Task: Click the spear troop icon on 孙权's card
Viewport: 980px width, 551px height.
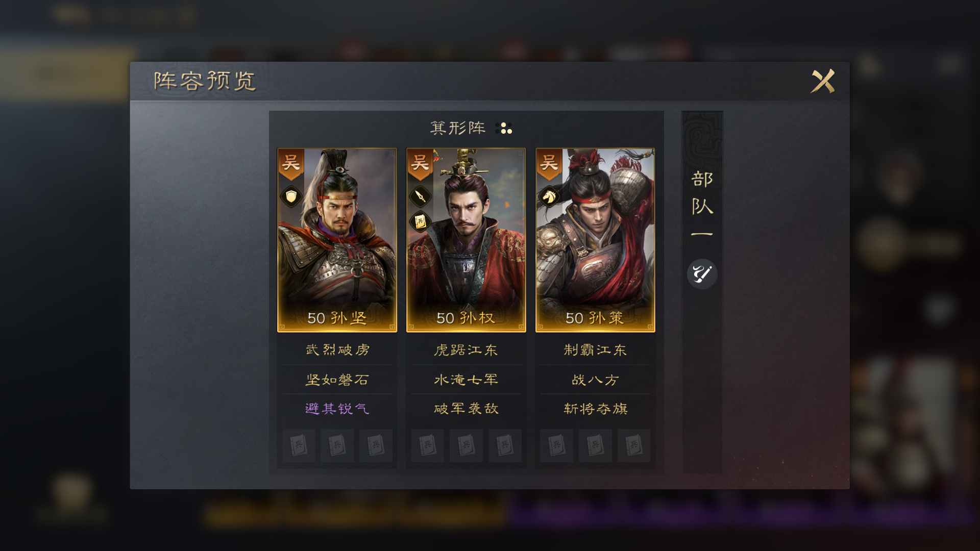Action: (420, 196)
